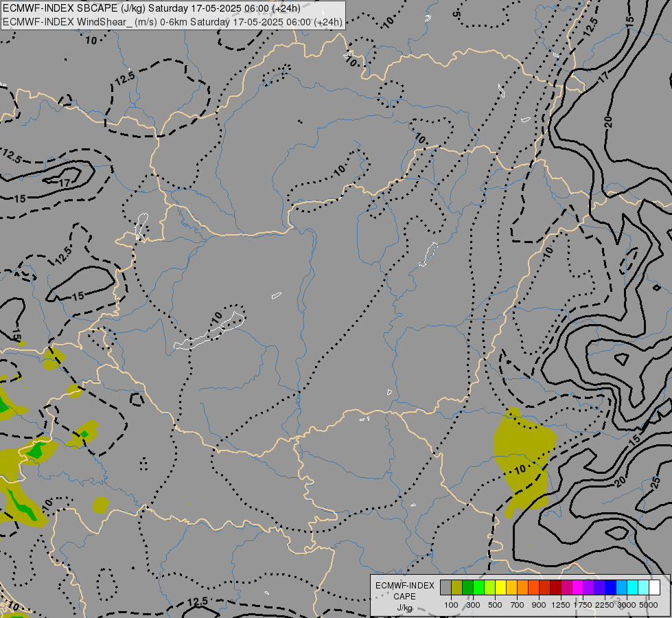Viewport: 672px width, 618px height.
Task: Select the dark maroon red legend swatch
Action: [555, 588]
